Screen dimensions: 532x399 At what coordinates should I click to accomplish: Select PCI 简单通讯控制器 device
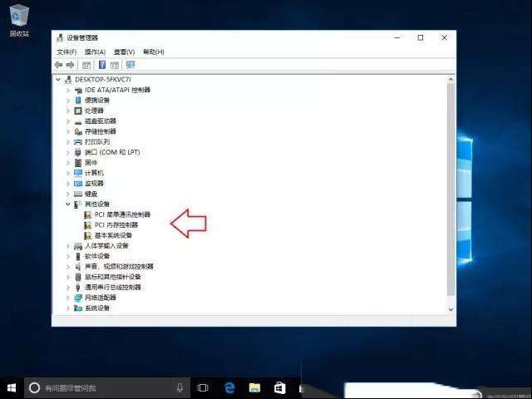coord(122,214)
